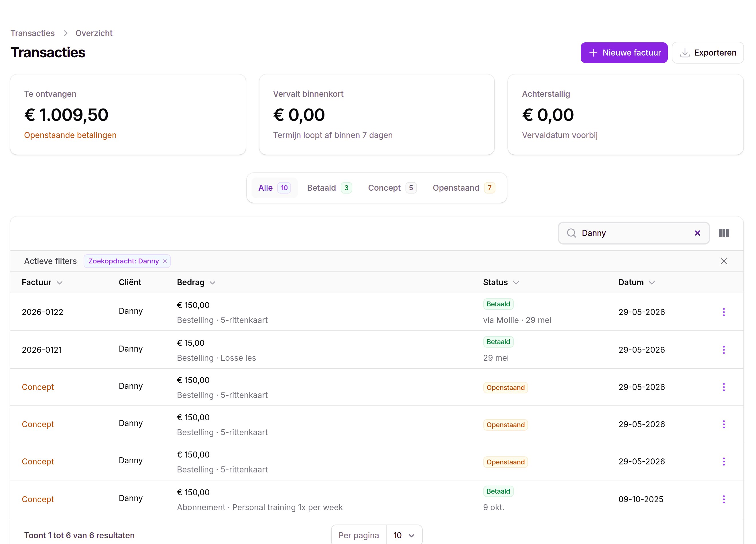The height and width of the screenshot is (544, 756).
Task: Open the Per pagina dropdown
Action: click(404, 535)
